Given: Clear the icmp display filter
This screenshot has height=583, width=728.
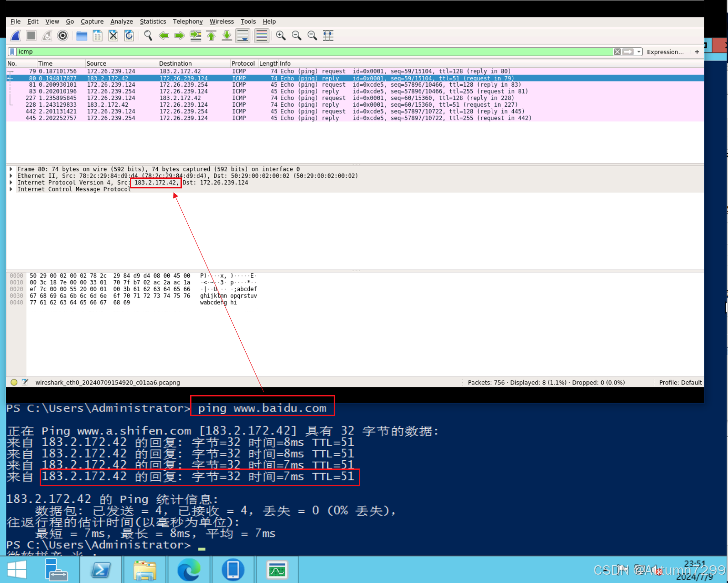Looking at the screenshot, I should pyautogui.click(x=617, y=52).
